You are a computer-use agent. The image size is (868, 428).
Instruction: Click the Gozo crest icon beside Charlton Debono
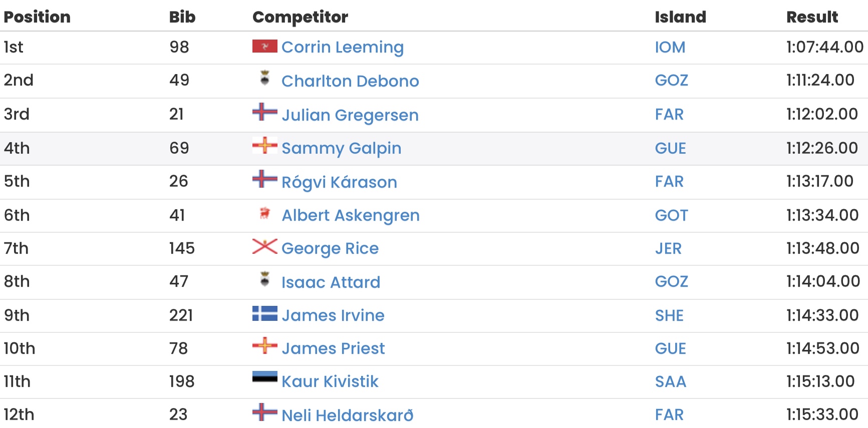[x=264, y=78]
